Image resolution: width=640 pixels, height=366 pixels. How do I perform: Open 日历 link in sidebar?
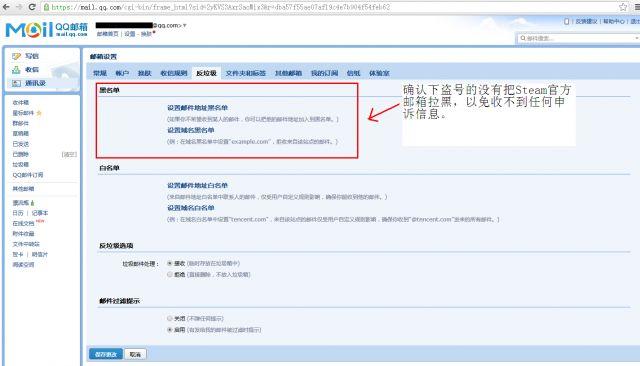point(18,213)
